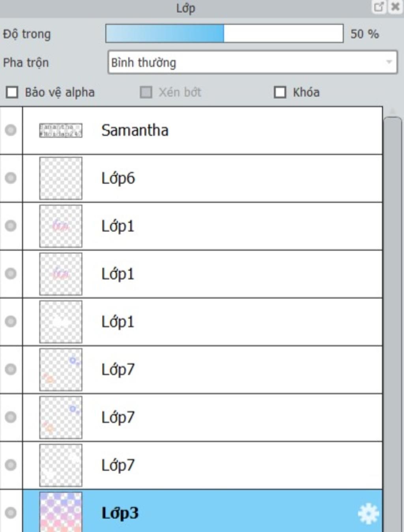
Task: Select the topmost Lớp1 layer name
Action: point(118,226)
